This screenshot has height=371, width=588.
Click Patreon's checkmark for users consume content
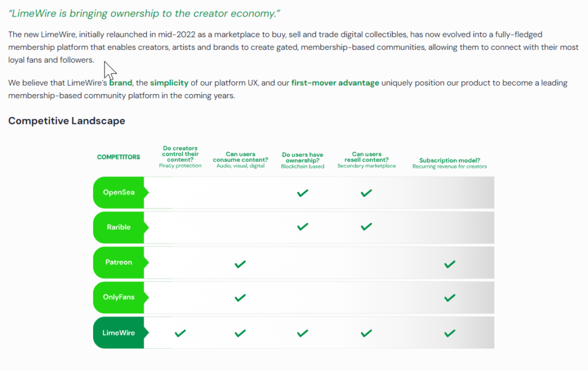[x=241, y=264]
